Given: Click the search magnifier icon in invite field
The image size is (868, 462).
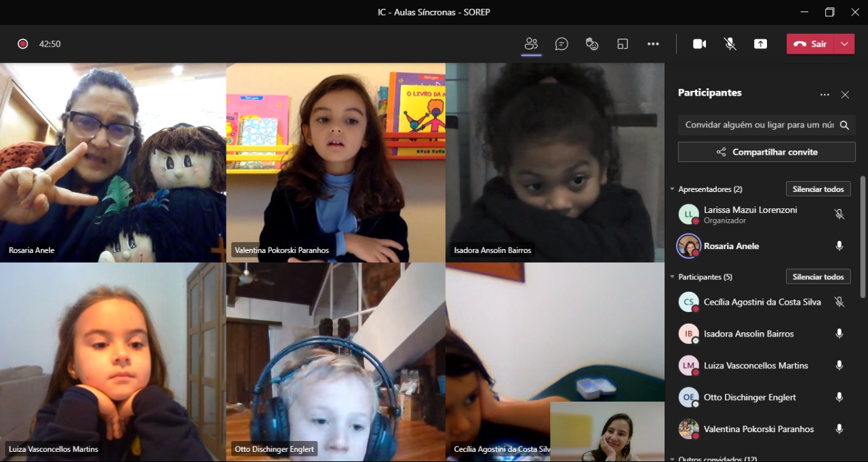Looking at the screenshot, I should click(x=844, y=125).
